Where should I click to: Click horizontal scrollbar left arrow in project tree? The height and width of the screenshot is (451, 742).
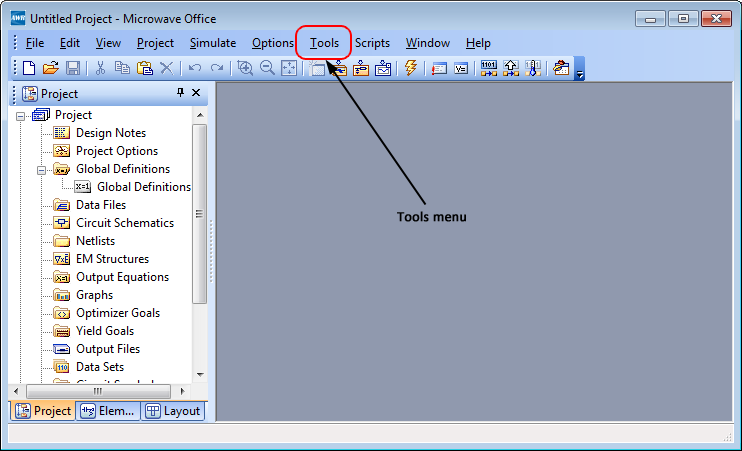point(16,391)
